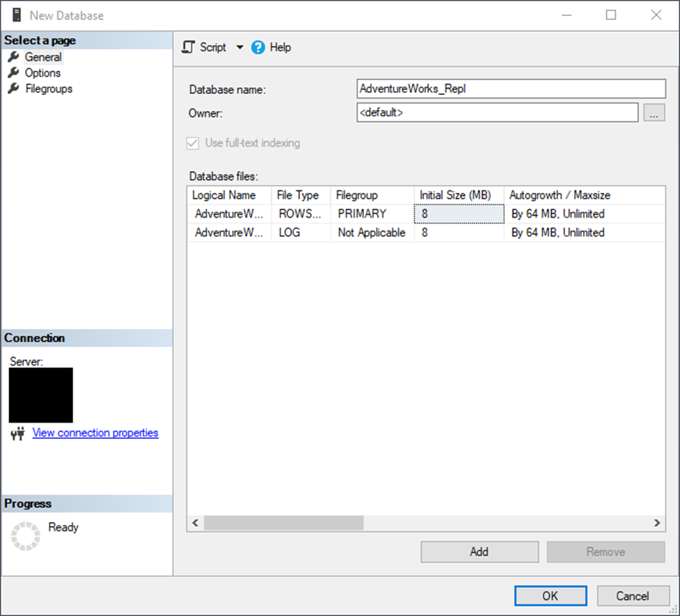Click the wrench icon beside General
Image resolution: width=680 pixels, height=616 pixels.
13,57
